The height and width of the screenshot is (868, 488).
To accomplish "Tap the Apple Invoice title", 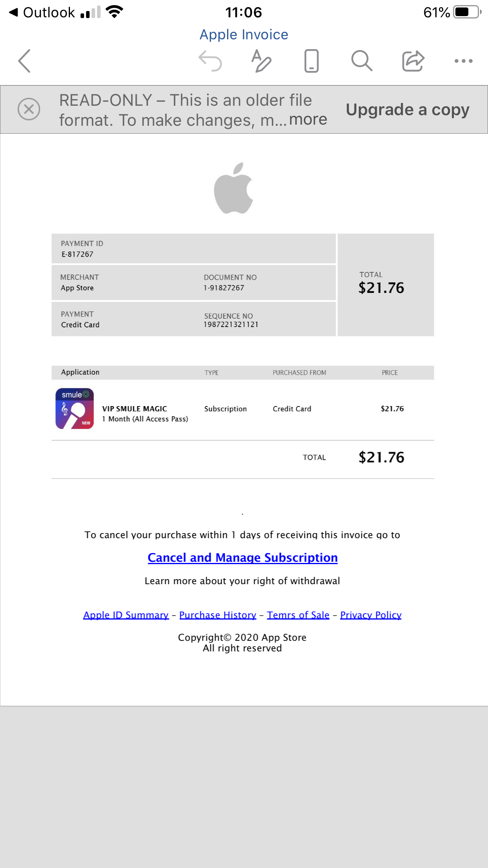I will click(x=244, y=35).
